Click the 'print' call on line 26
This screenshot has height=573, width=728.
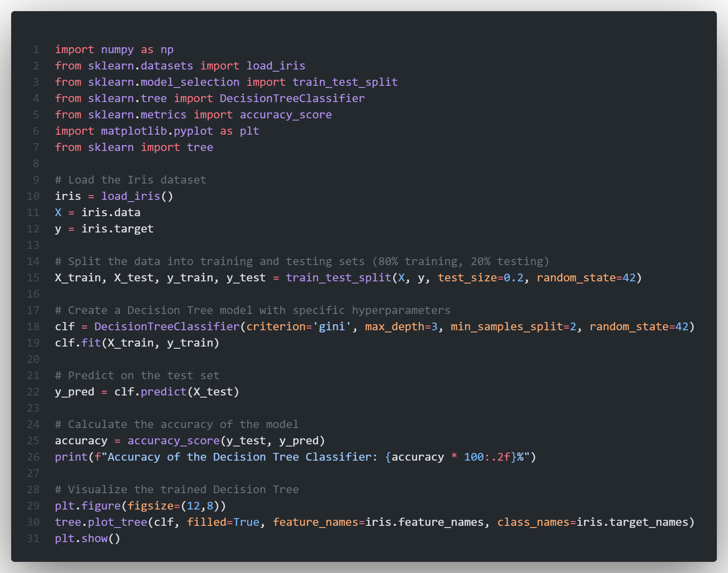71,457
